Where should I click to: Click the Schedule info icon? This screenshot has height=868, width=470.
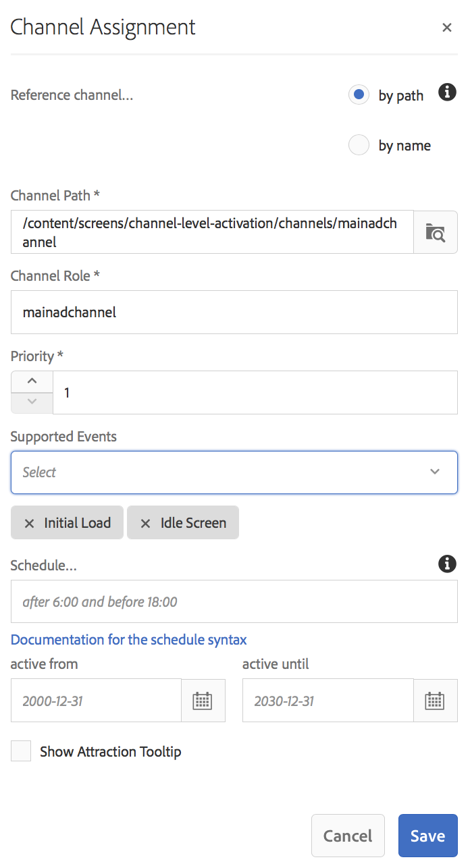[x=447, y=564]
